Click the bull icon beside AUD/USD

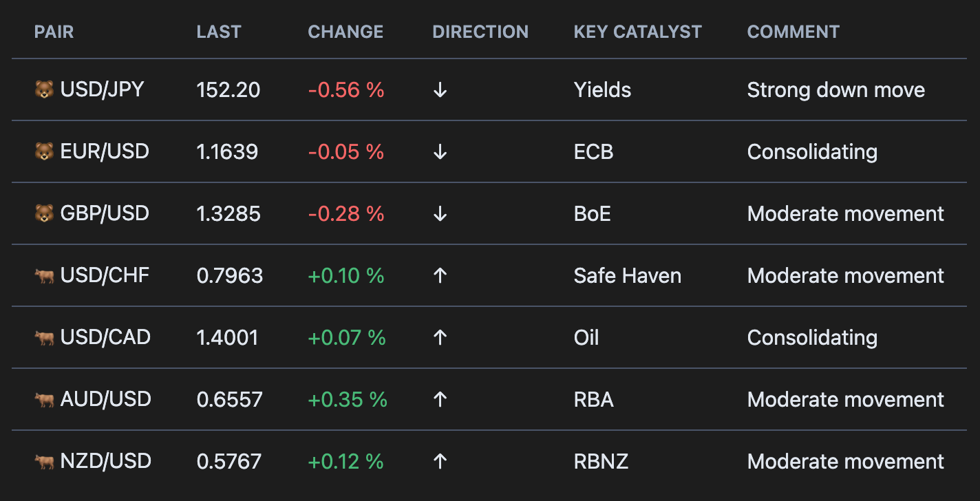[44, 400]
